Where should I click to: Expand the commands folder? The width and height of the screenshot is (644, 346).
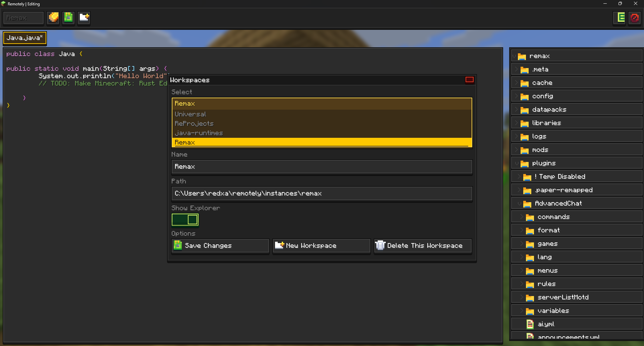coord(522,217)
